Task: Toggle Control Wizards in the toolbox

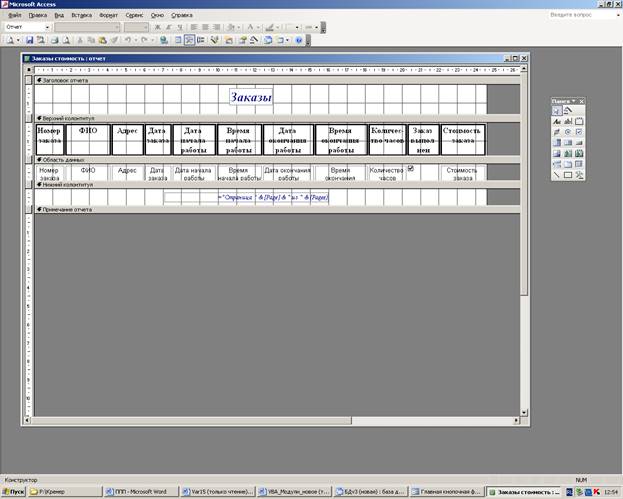Action: point(568,110)
